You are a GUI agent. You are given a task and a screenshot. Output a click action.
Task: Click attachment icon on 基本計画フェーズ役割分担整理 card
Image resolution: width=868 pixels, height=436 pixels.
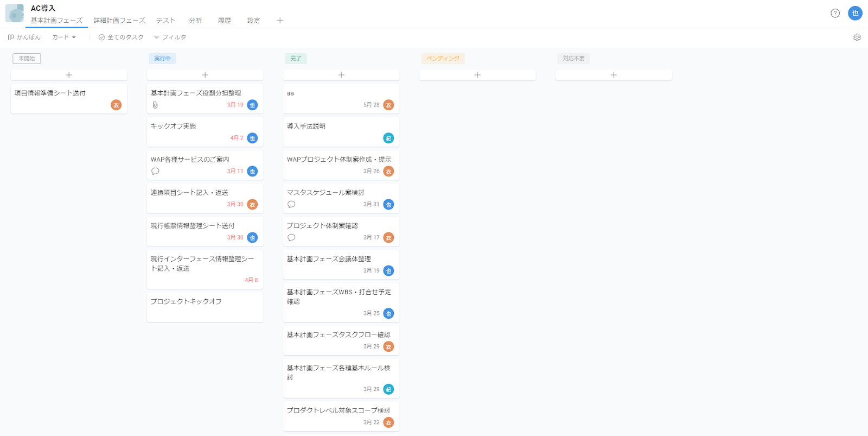[x=155, y=105]
